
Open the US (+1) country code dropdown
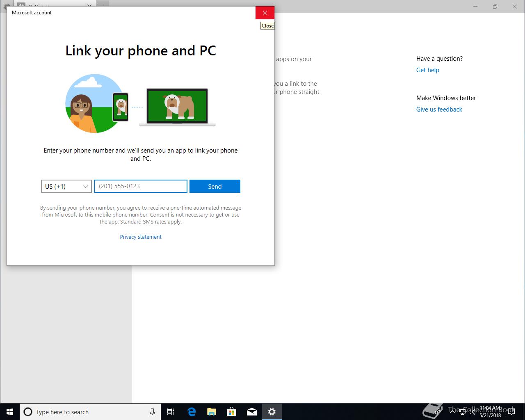(66, 186)
